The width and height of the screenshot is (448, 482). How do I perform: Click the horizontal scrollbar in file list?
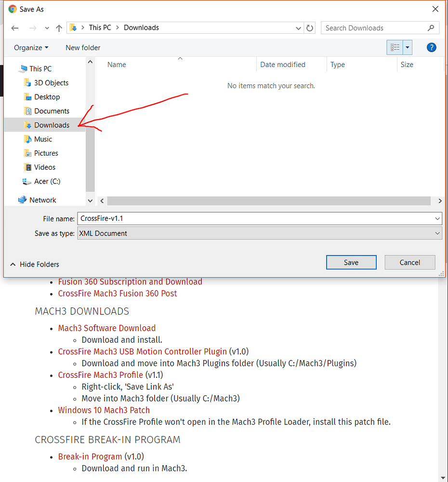268,201
